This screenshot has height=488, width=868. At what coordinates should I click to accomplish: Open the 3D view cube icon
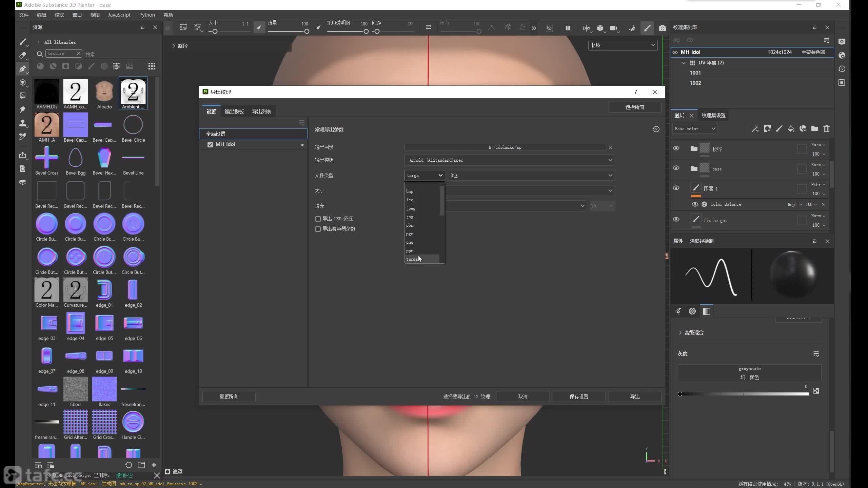[x=600, y=28]
